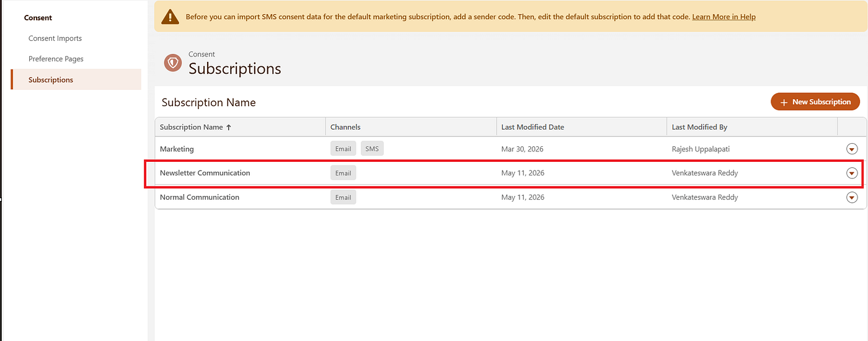The width and height of the screenshot is (868, 341).
Task: Follow the Learn More in Help link
Action: 724,17
